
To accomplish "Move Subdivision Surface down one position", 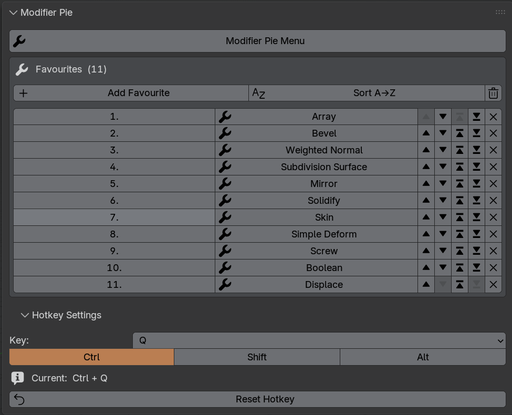I will pyautogui.click(x=443, y=167).
